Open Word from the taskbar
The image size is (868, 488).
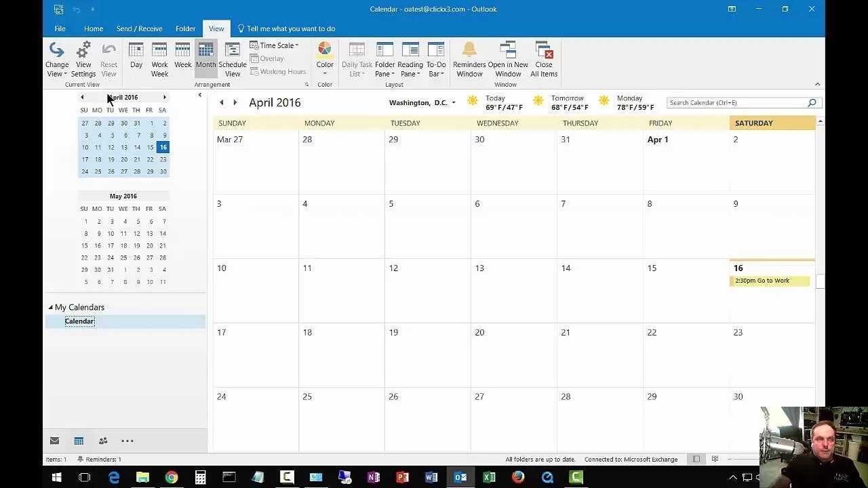[x=431, y=477]
